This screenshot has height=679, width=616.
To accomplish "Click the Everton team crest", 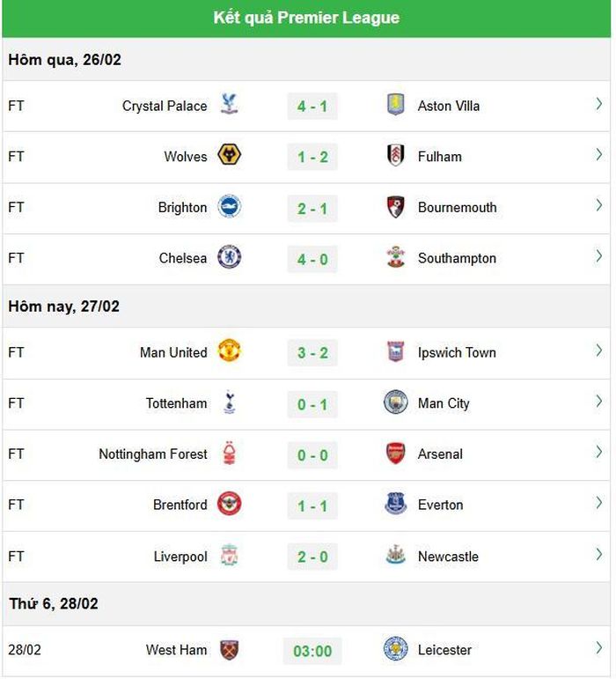I will (x=395, y=504).
